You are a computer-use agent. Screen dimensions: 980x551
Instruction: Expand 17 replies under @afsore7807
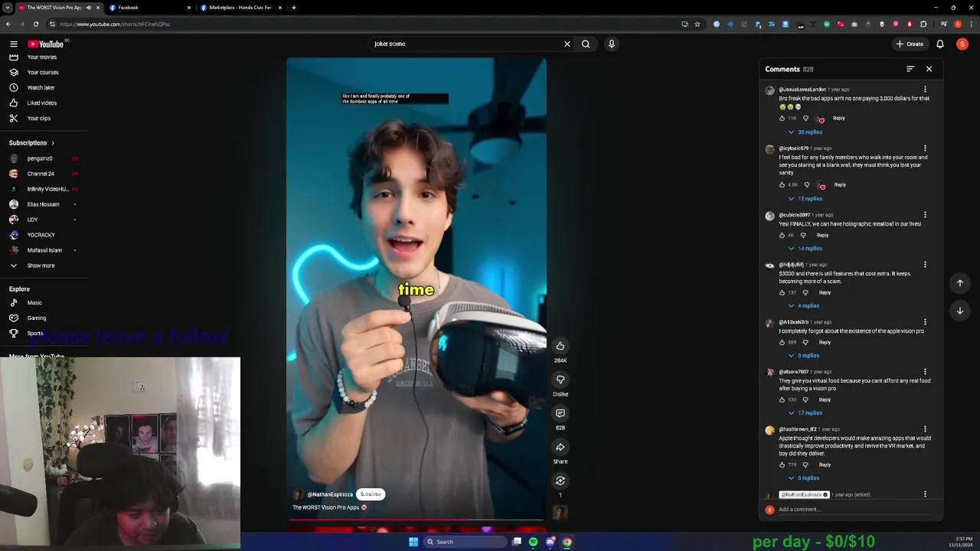(x=805, y=412)
